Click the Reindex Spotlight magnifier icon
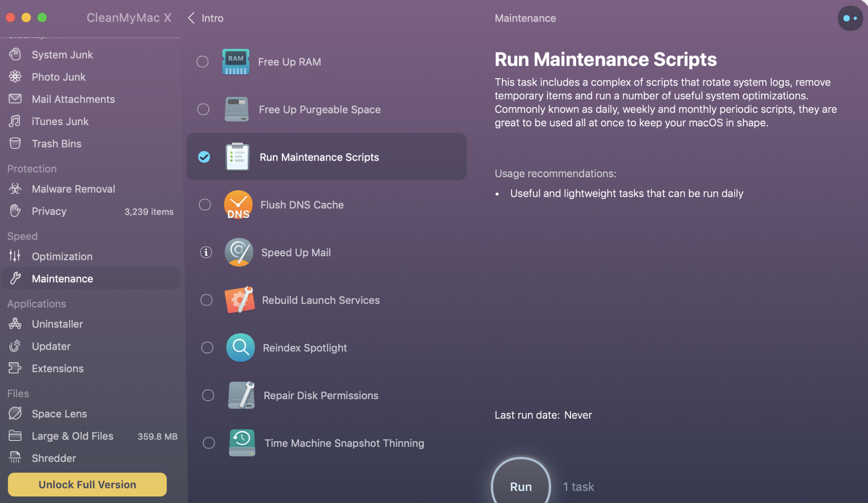This screenshot has width=868, height=503. click(241, 347)
